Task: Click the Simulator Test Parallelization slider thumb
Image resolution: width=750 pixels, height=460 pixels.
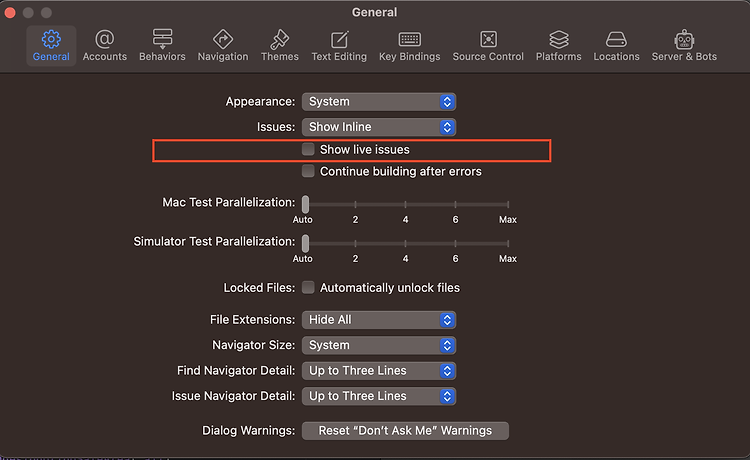Action: pos(305,243)
